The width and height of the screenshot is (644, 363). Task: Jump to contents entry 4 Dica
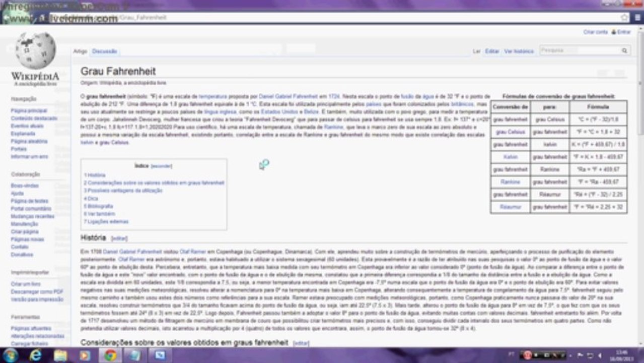point(91,199)
